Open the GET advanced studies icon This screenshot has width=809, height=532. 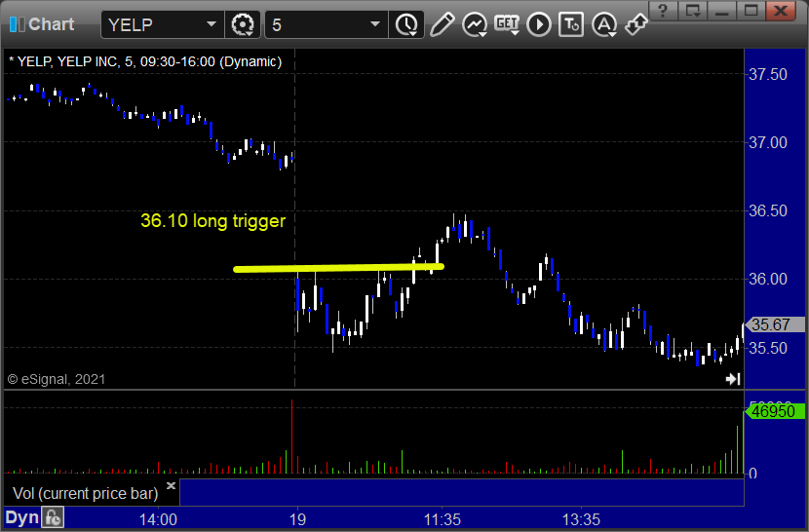tap(507, 24)
